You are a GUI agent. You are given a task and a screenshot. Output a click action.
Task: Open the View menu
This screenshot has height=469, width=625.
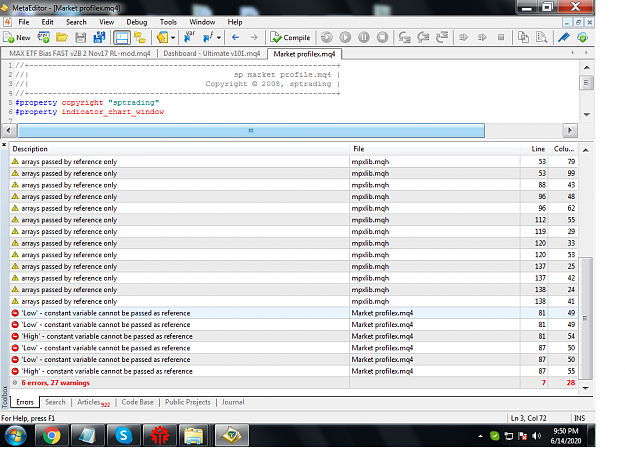tap(106, 22)
